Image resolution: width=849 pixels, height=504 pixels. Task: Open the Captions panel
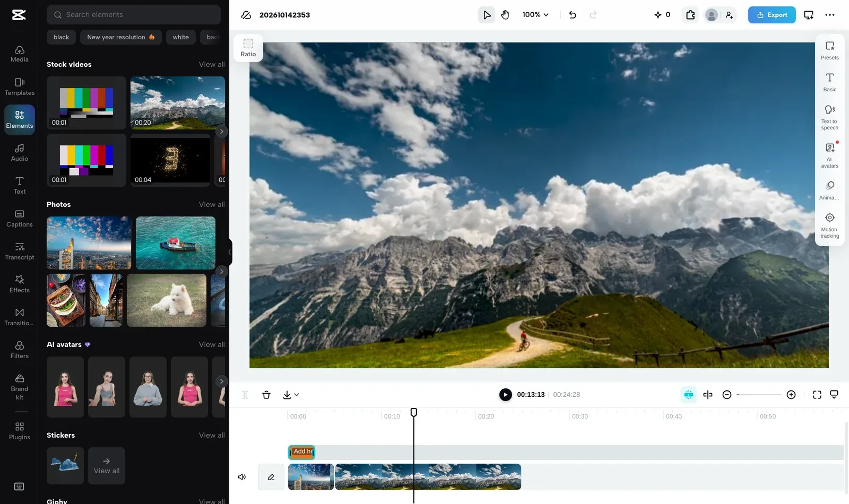tap(19, 218)
